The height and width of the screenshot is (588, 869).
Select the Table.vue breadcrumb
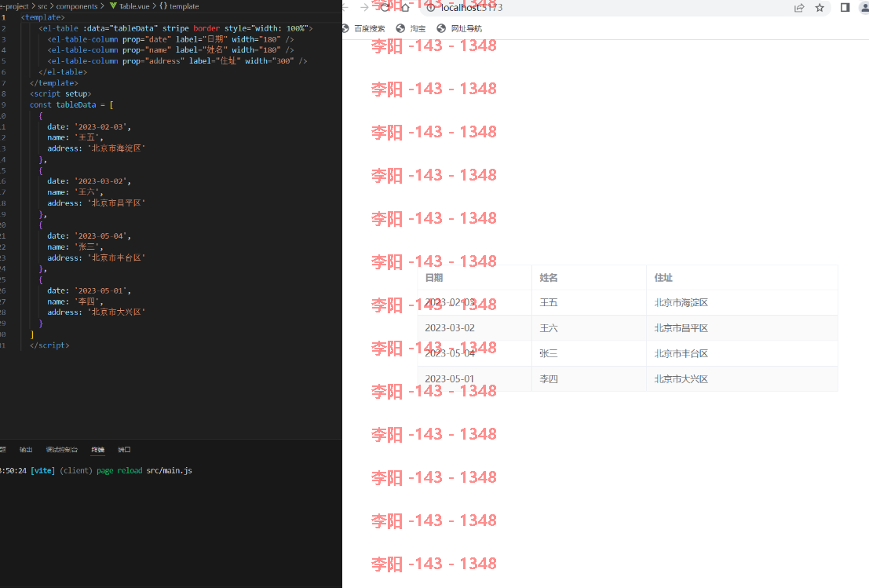(x=130, y=6)
